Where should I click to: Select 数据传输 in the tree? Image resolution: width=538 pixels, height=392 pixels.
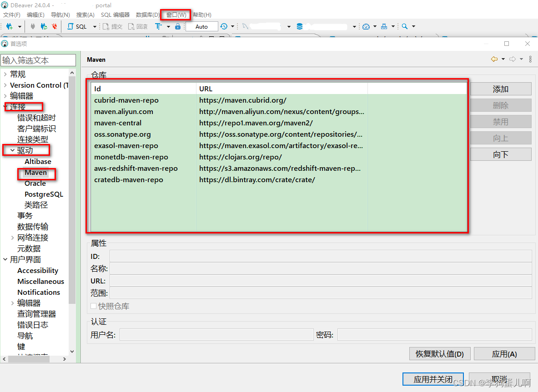(33, 227)
